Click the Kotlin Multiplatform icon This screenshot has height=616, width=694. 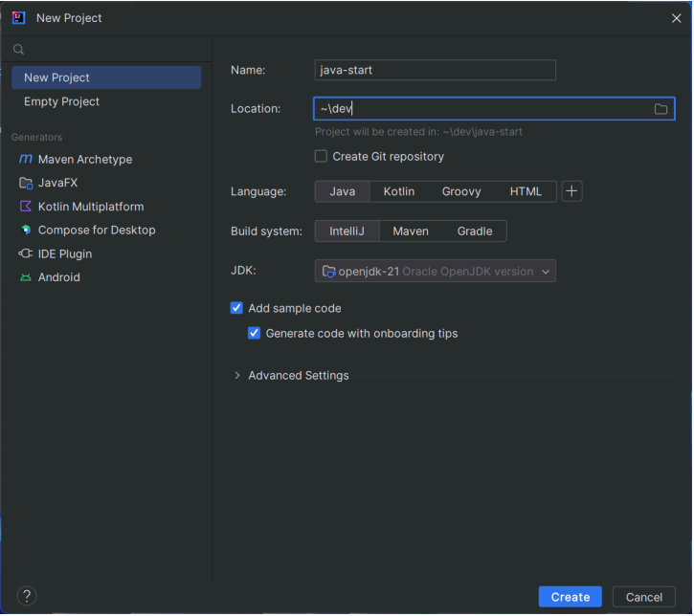point(26,206)
